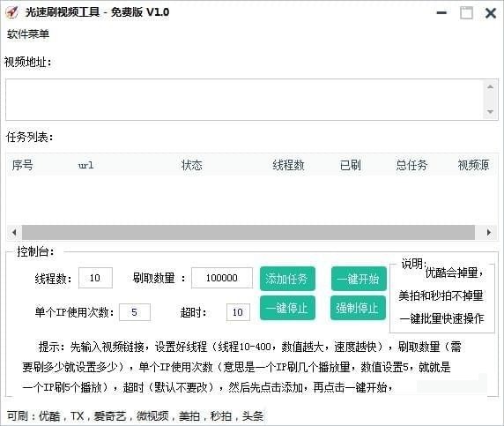Click the url column header
The image size is (504, 426).
tap(85, 166)
